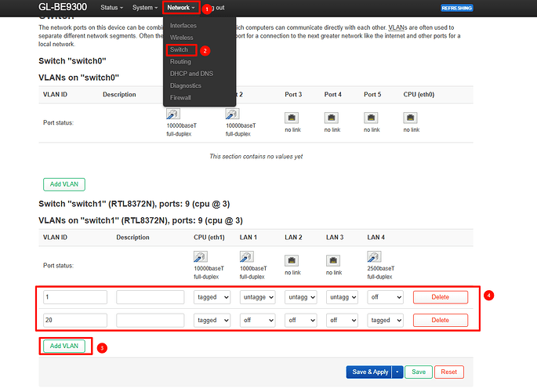537x392 pixels.
Task: Open the System menu in navbar
Action: click(x=145, y=8)
